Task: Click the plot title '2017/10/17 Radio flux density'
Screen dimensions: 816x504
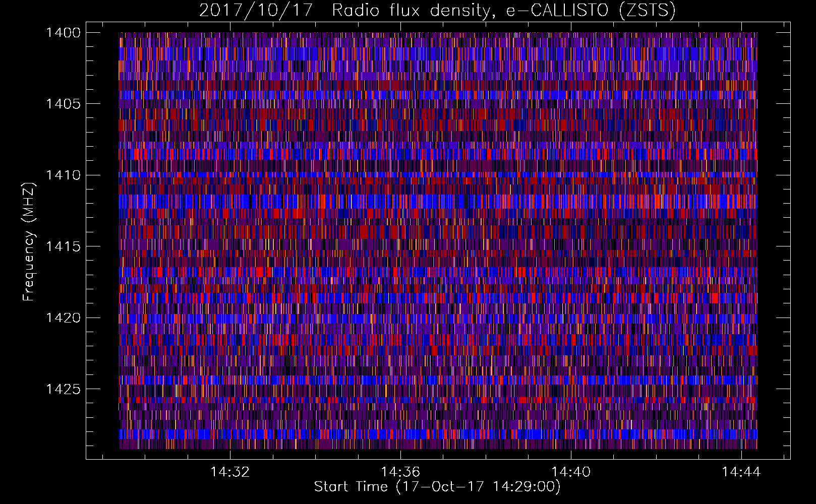Action: 437,11
